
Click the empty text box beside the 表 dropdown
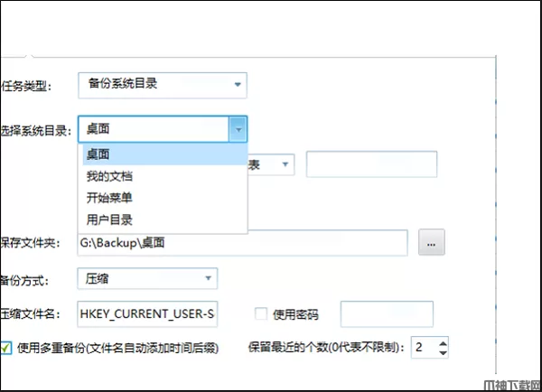click(x=371, y=164)
